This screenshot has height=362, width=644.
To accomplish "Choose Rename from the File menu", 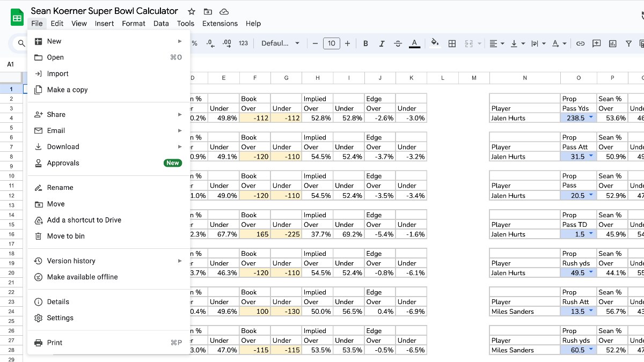I will click(109, 188).
